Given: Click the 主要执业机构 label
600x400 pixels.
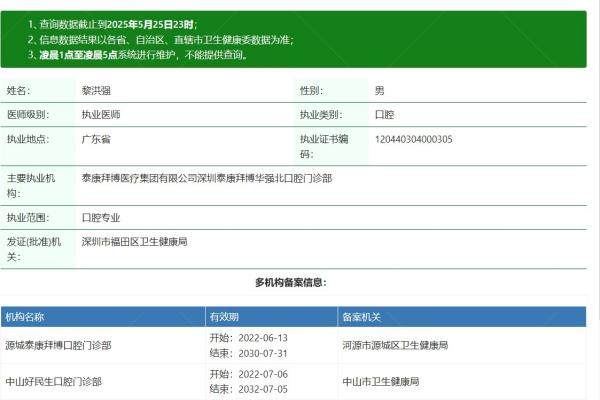Looking at the screenshot, I should click(x=31, y=186).
